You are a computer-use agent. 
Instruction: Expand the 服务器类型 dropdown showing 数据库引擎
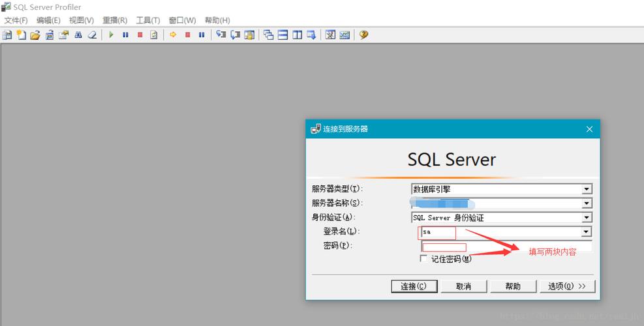click(587, 189)
